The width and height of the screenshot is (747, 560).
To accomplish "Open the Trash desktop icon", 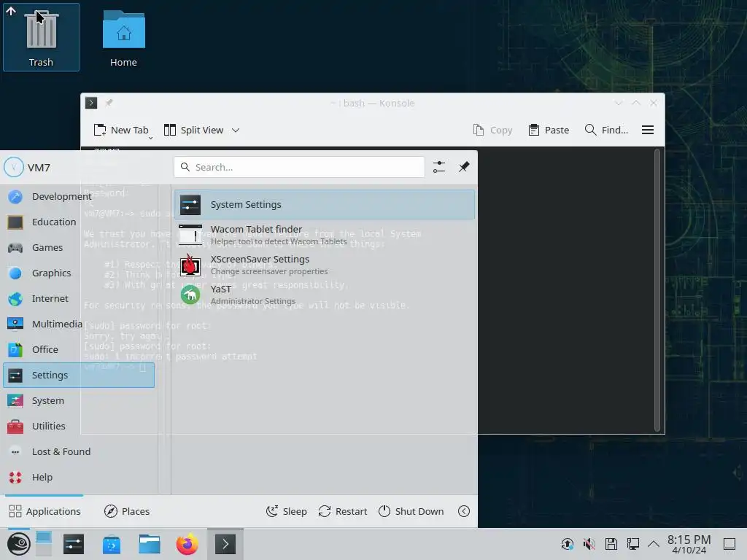I will click(41, 37).
